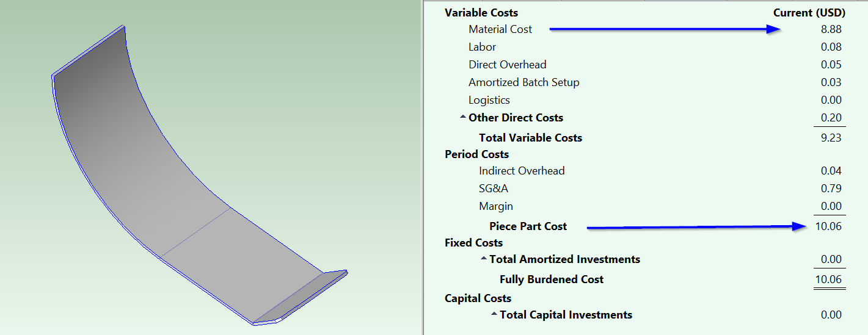The width and height of the screenshot is (868, 335).
Task: Select the Labor row label
Action: pos(482,47)
